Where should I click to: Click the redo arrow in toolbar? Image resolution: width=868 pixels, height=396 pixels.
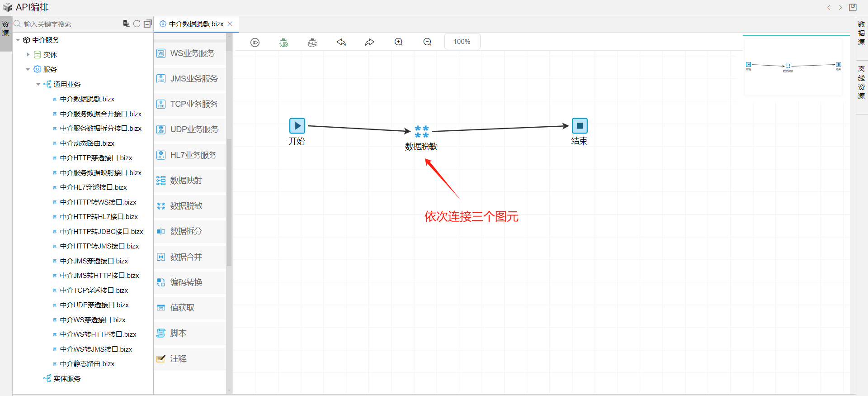370,43
